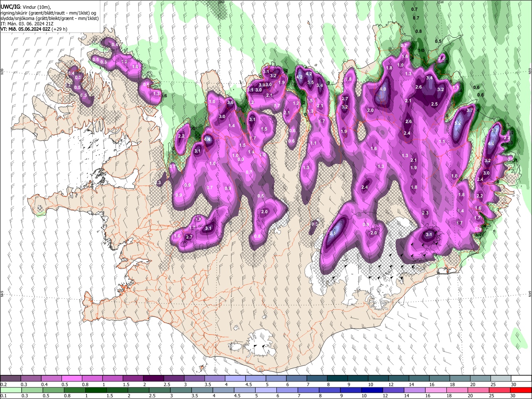Pick the bright magenta-pink swatch in snow legend
Viewport: 532px width, 399px height.
pyautogui.click(x=72, y=379)
